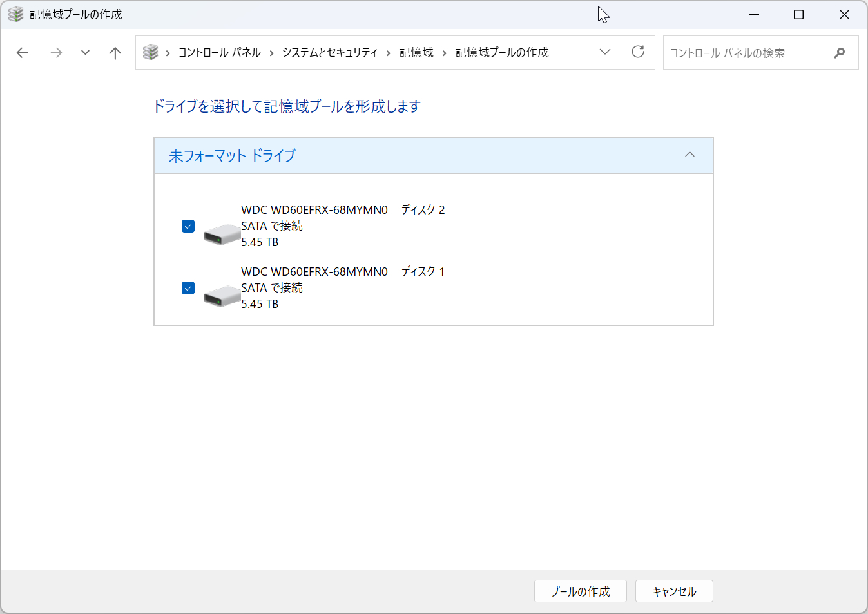Click the ディスク 2 label text
The width and height of the screenshot is (868, 614).
coord(423,209)
